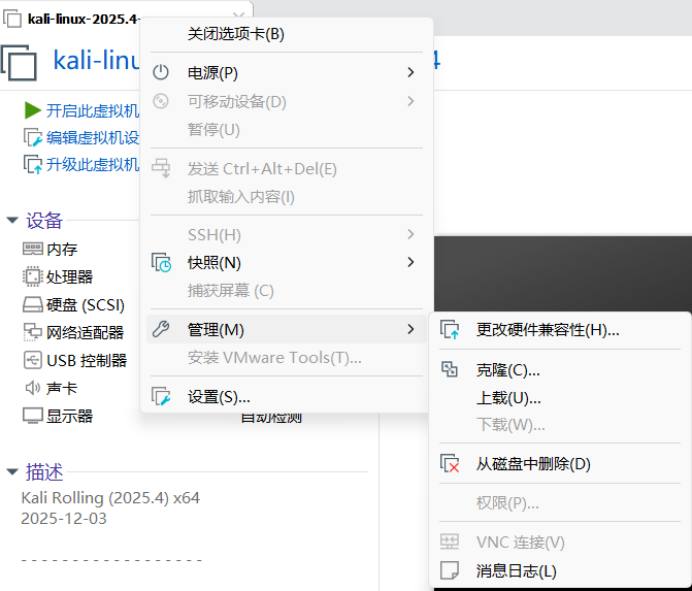Click the 消息日志 note icon
This screenshot has height=591, width=692.
[x=450, y=570]
